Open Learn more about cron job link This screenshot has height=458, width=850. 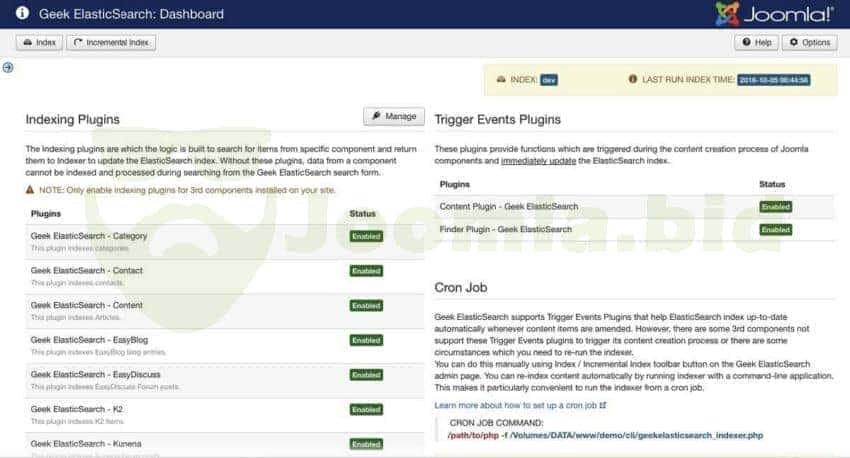(516, 405)
